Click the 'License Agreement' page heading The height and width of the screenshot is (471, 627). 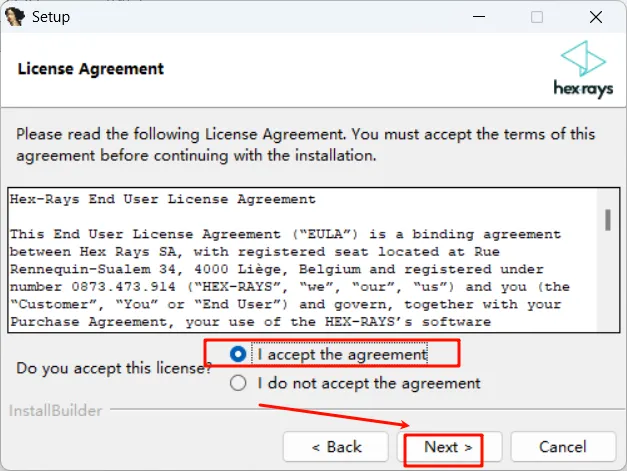coord(91,69)
